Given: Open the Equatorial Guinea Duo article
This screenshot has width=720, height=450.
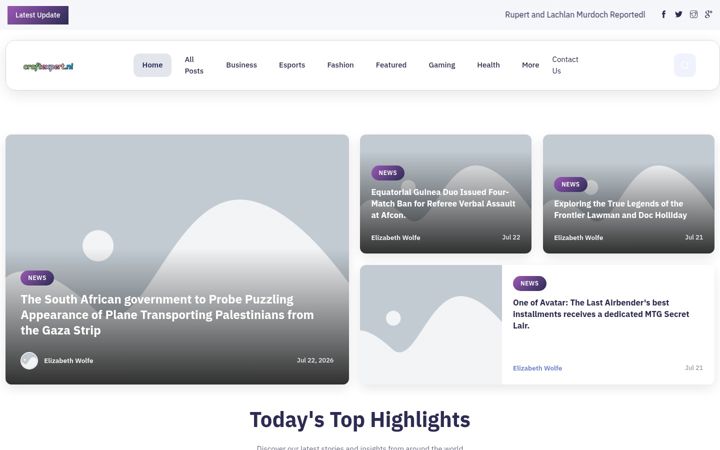Looking at the screenshot, I should (x=443, y=203).
